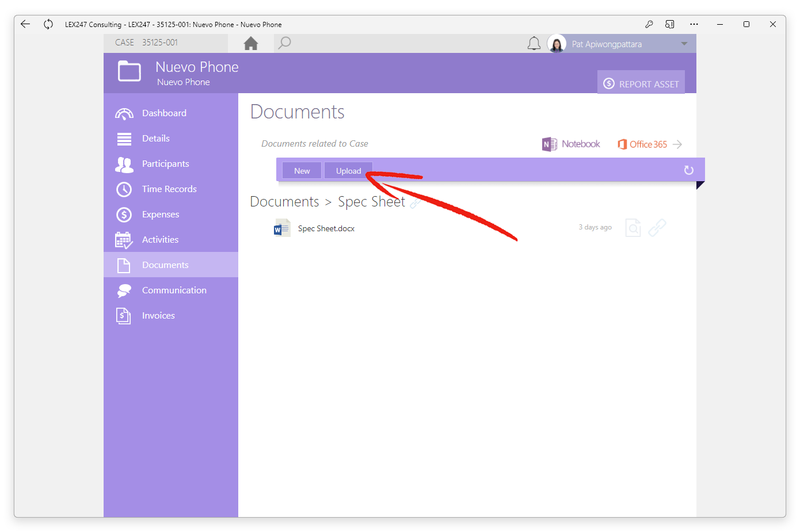Open the search magnifier icon
Image resolution: width=800 pixels, height=532 pixels.
(x=284, y=43)
